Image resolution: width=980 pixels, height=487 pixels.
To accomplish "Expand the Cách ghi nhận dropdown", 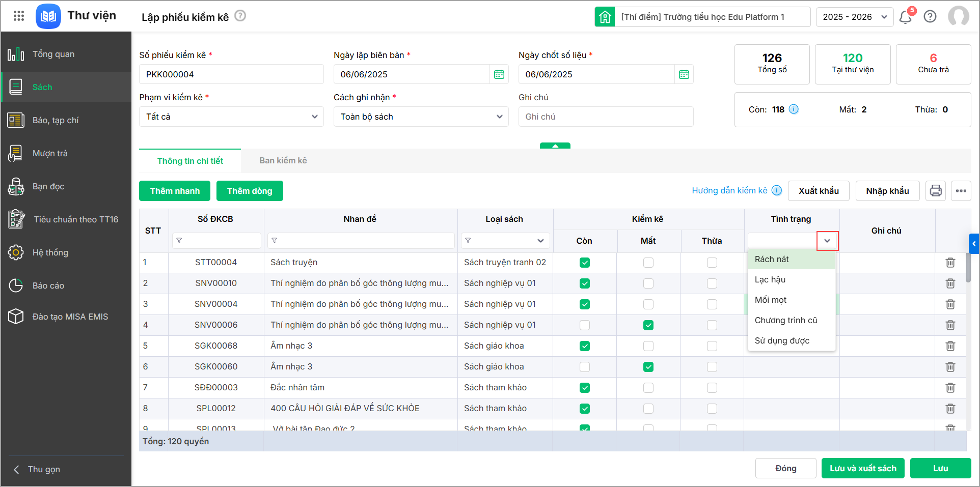I will click(421, 117).
